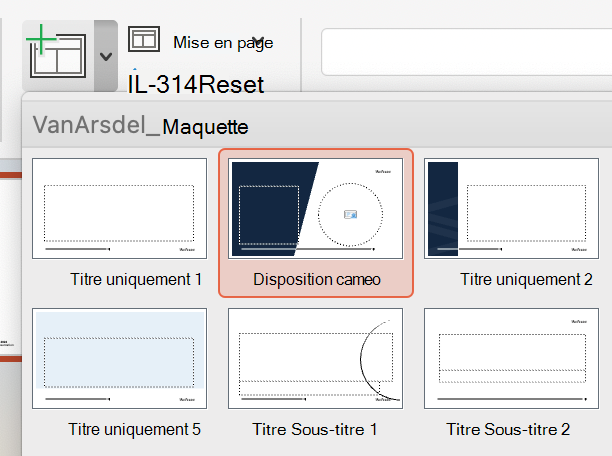
Task: Click the Titre Sous-titre 2 caption text
Action: pyautogui.click(x=508, y=429)
